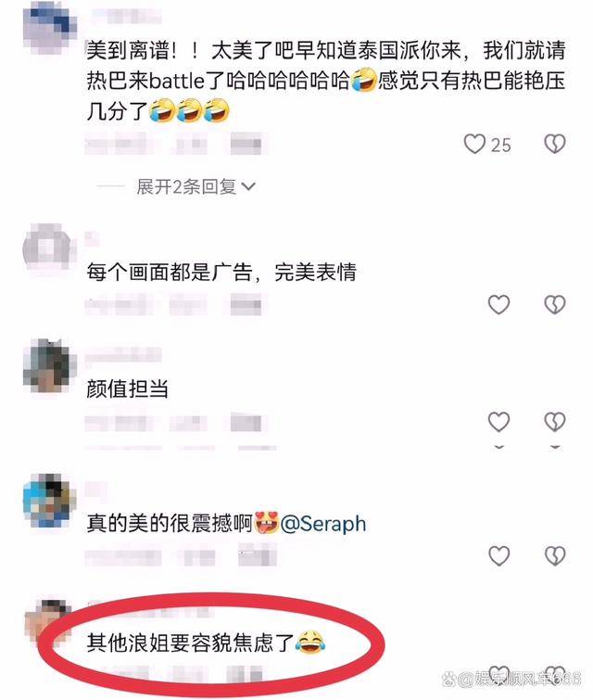
Task: Open avatar of the @Seraph commenter
Action: click(x=49, y=501)
